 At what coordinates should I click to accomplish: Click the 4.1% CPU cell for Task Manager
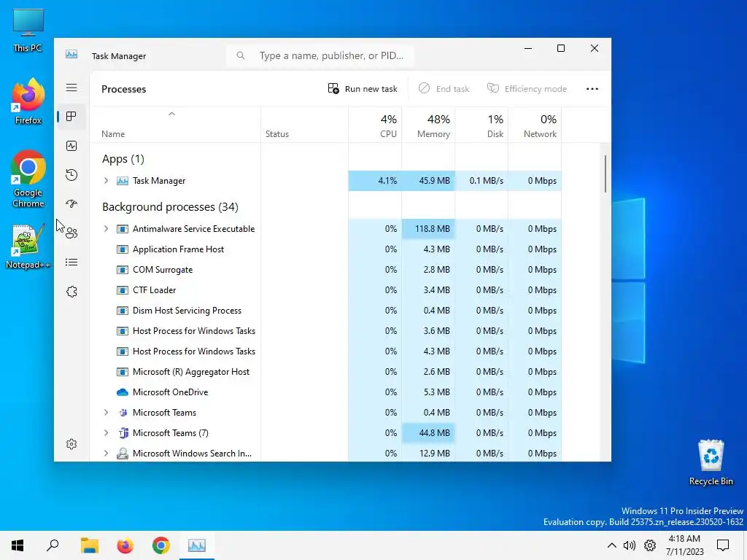pos(375,181)
